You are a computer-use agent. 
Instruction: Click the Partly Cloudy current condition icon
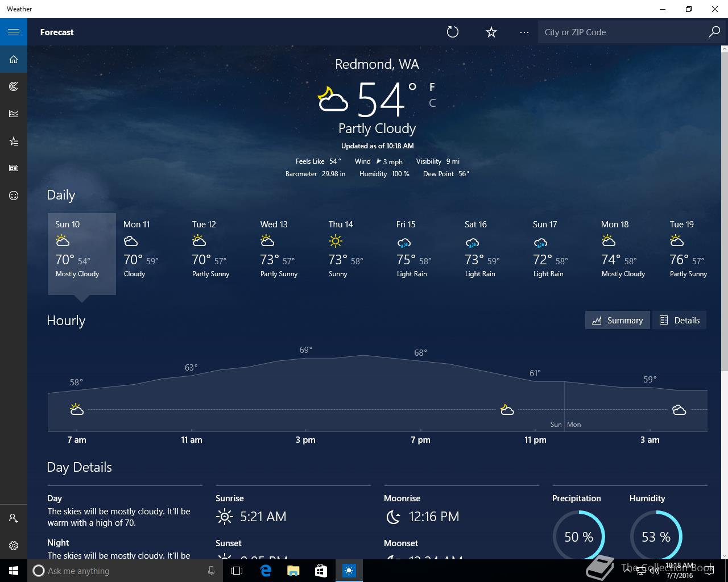click(333, 99)
